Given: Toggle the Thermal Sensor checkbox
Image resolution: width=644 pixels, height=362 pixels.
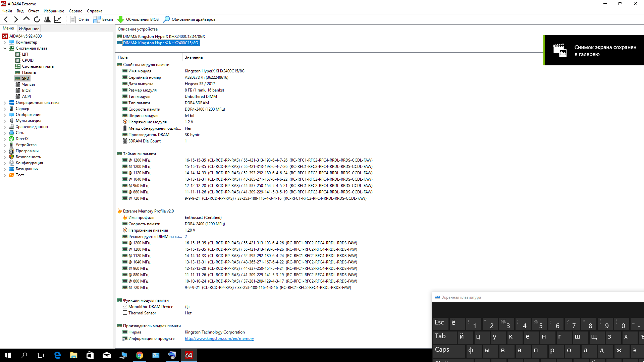Looking at the screenshot, I should pyautogui.click(x=125, y=313).
